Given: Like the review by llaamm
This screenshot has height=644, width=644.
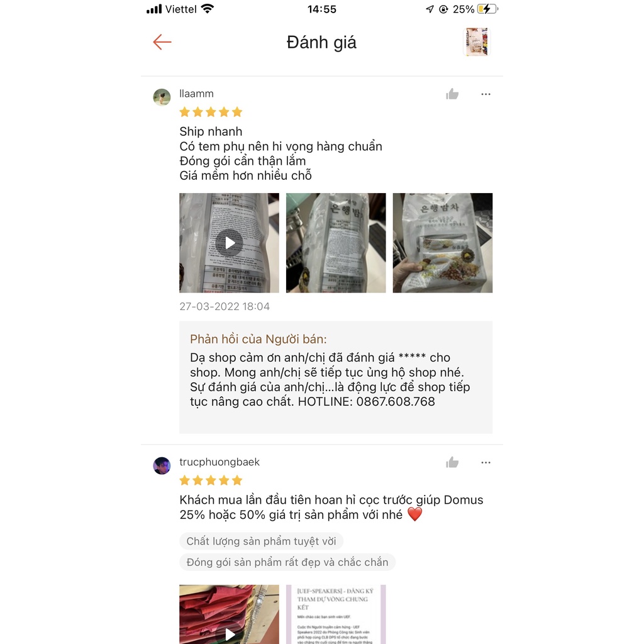Looking at the screenshot, I should (x=452, y=94).
